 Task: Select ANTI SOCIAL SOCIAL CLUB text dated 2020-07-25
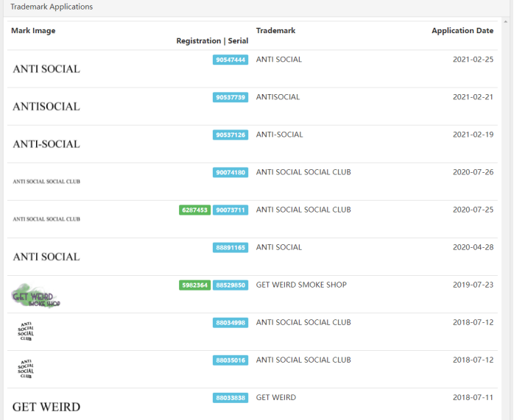[x=303, y=210]
